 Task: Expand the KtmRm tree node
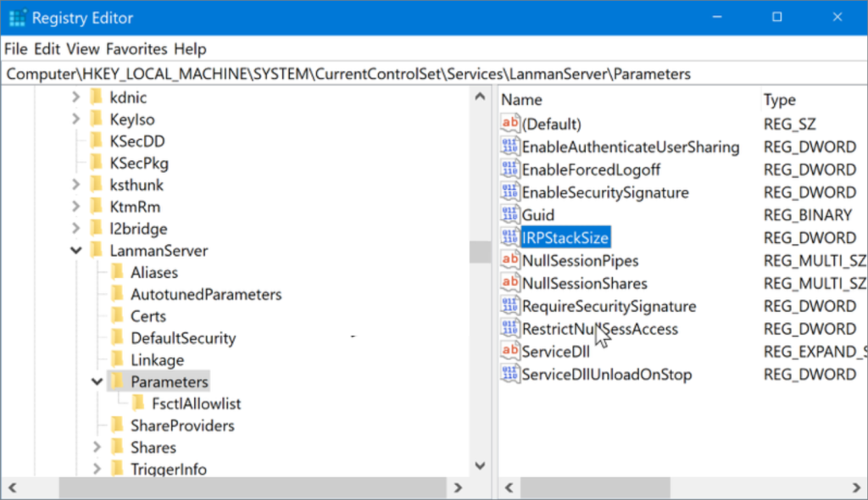[75, 207]
